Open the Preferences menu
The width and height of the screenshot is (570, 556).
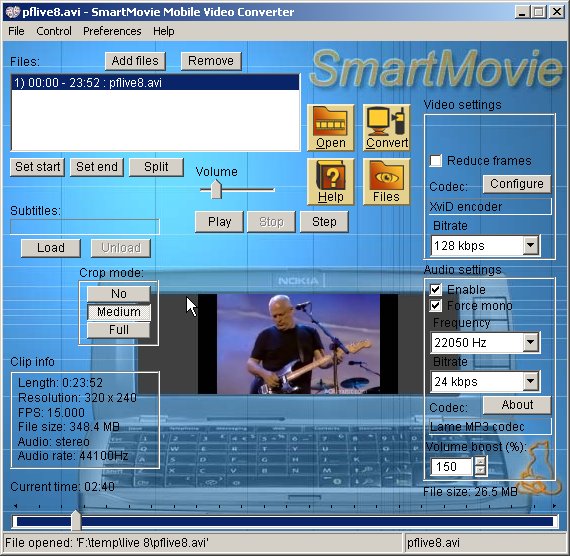[112, 31]
